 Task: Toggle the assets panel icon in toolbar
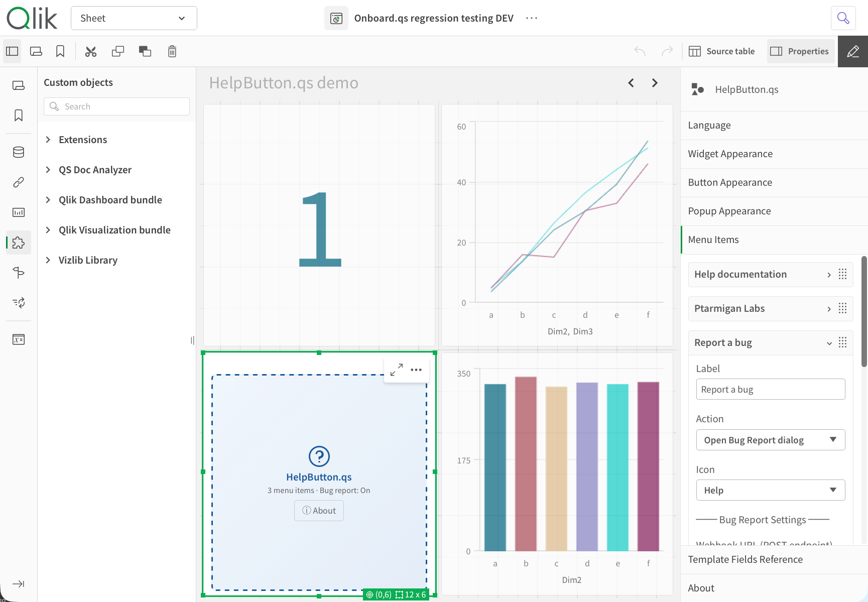coord(12,51)
